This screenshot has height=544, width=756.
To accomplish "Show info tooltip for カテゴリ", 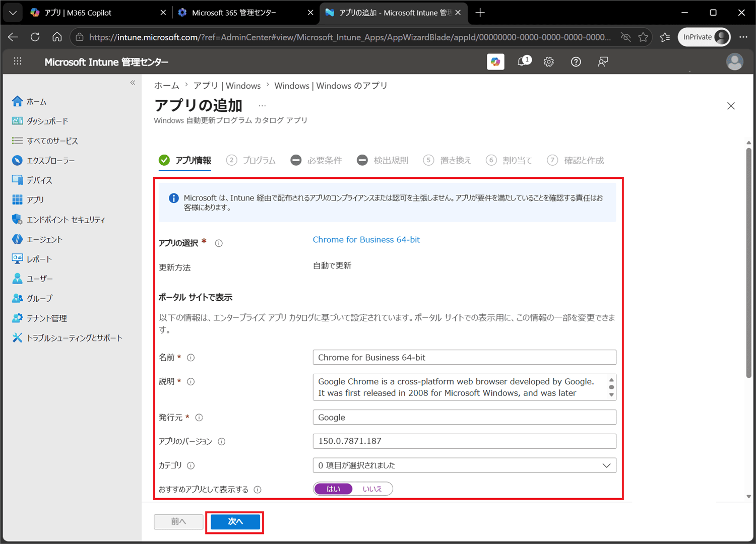I will tap(191, 466).
